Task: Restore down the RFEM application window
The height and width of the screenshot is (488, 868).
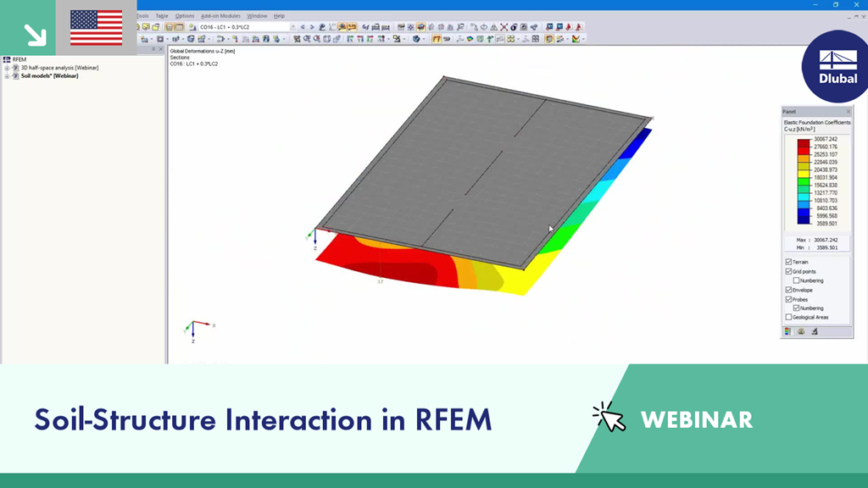Action: point(836,5)
